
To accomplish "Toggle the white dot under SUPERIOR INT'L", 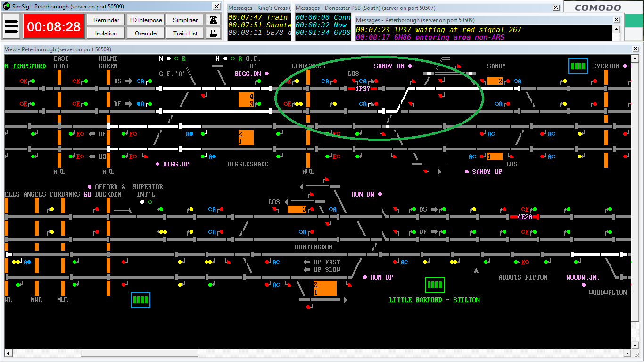I will pos(142,202).
